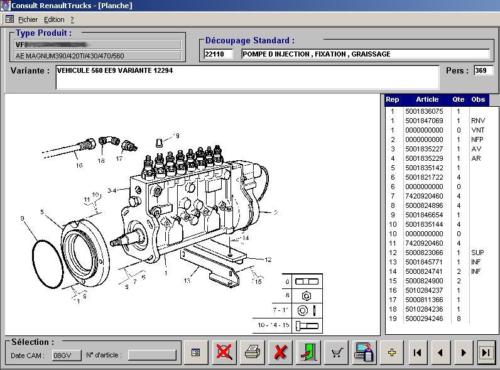Screen dimensions: 500x370
Task: Select article 5001835227 marked AV
Action: (424, 149)
